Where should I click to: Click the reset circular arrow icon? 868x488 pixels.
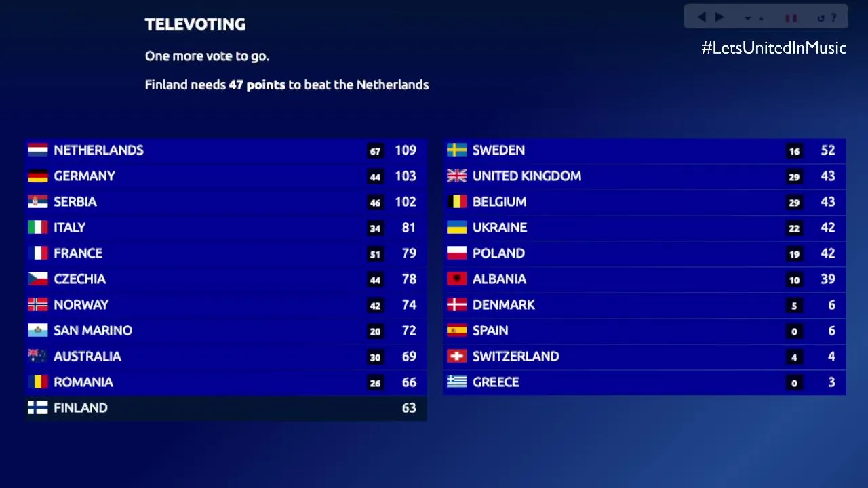pos(821,18)
